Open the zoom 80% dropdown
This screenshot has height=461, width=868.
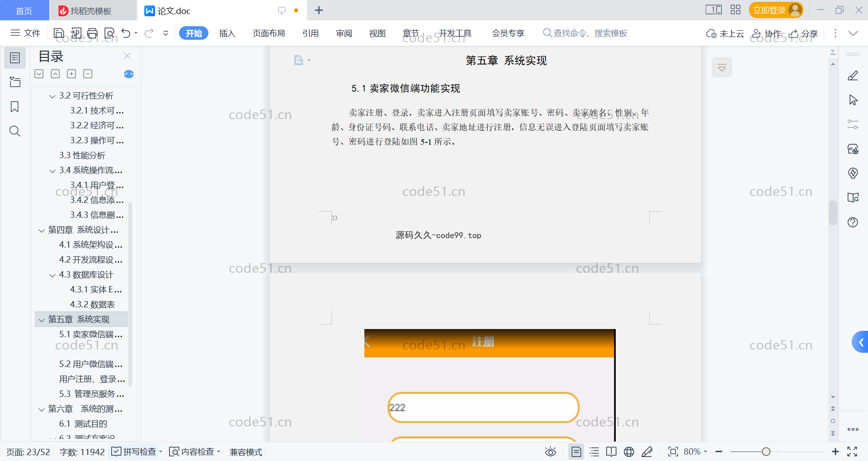[x=695, y=452]
